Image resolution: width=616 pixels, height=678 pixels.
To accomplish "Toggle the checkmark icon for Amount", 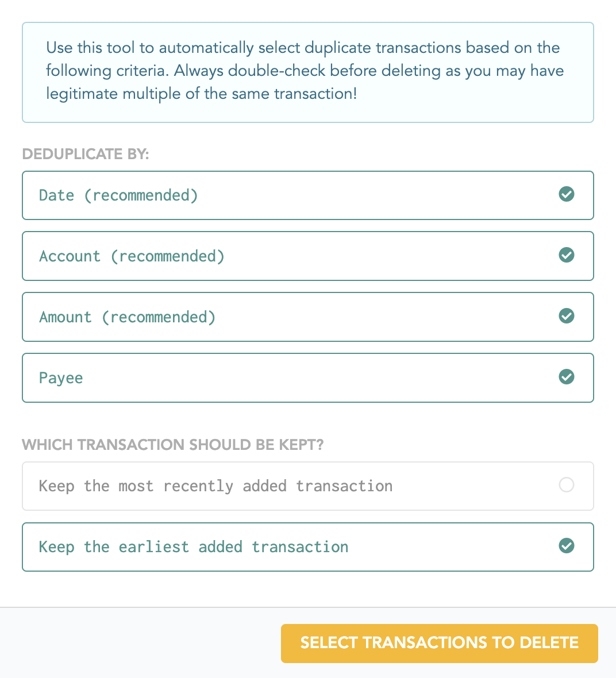I will click(566, 316).
